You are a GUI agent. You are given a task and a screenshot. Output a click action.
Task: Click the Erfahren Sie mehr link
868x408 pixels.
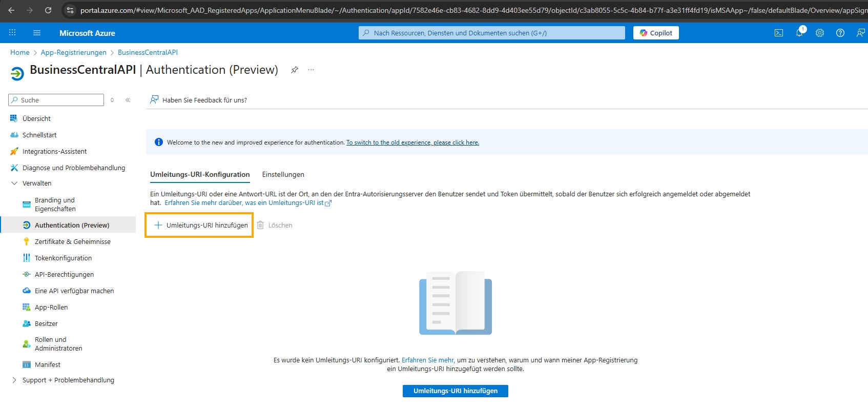coord(427,360)
